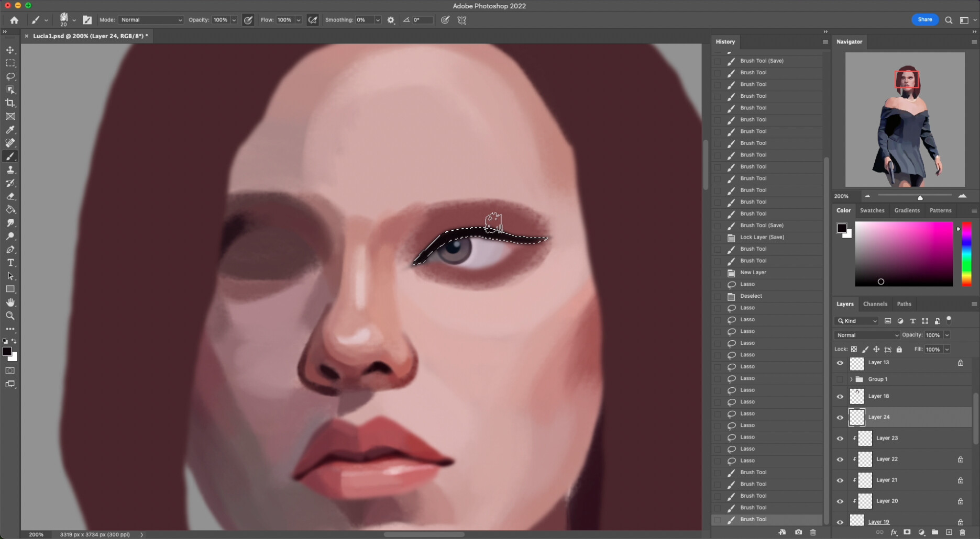980x539 pixels.
Task: Toggle pressure for opacity button
Action: (x=248, y=20)
